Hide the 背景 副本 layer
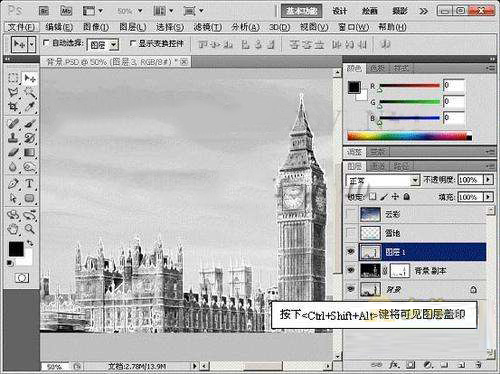Image resolution: width=500 pixels, height=374 pixels. pos(351,270)
